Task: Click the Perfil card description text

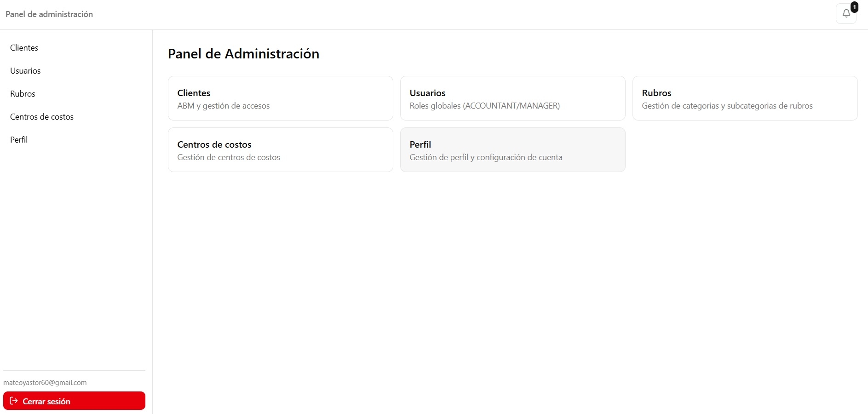Action: click(x=486, y=157)
